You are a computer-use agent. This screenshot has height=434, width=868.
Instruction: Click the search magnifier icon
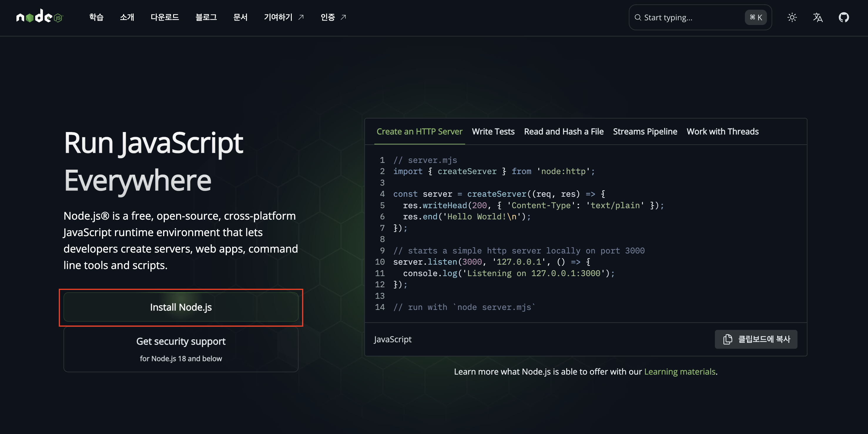click(638, 18)
